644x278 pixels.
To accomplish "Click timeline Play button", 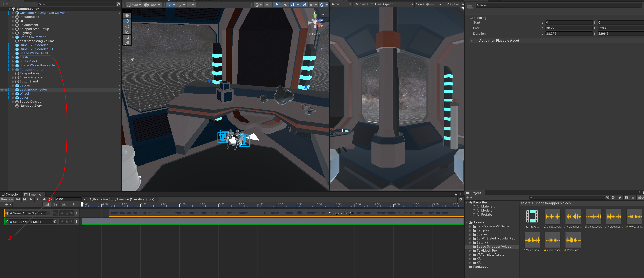I will tap(31, 199).
